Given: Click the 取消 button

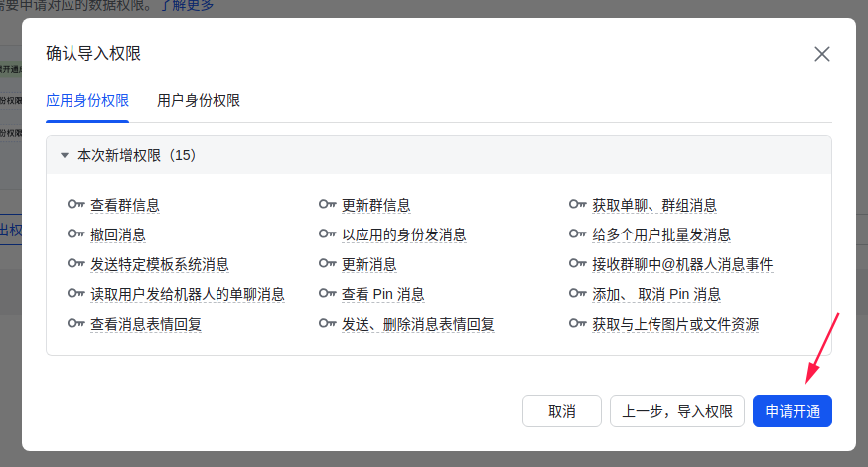Looking at the screenshot, I should tap(562, 411).
